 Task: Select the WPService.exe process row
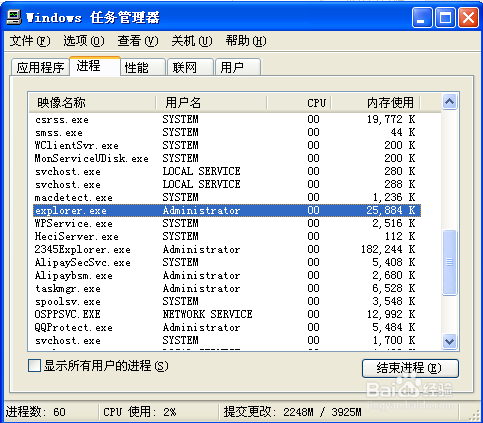click(227, 223)
